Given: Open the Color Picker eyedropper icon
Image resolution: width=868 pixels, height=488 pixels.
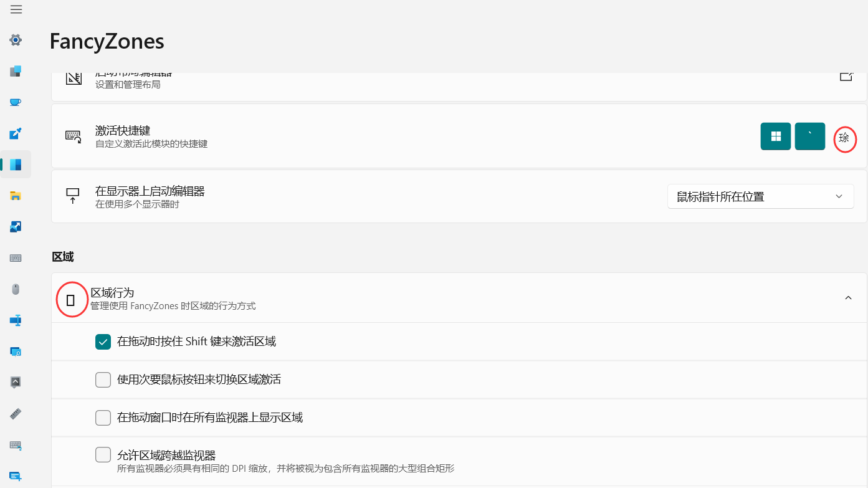Looking at the screenshot, I should click(x=15, y=133).
